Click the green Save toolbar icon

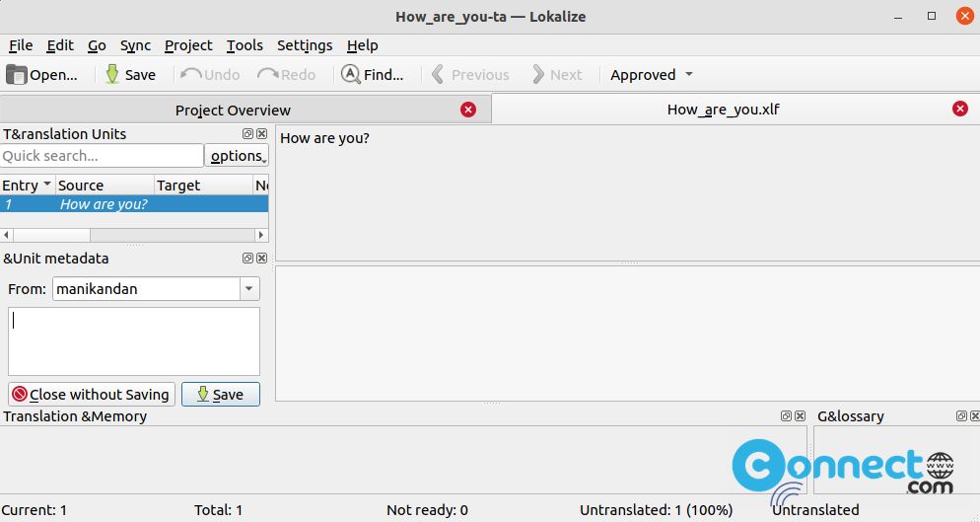point(112,74)
